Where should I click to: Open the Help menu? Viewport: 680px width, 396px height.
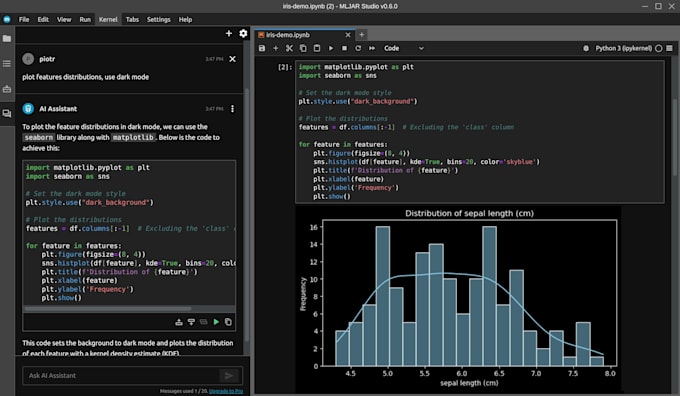pos(185,20)
